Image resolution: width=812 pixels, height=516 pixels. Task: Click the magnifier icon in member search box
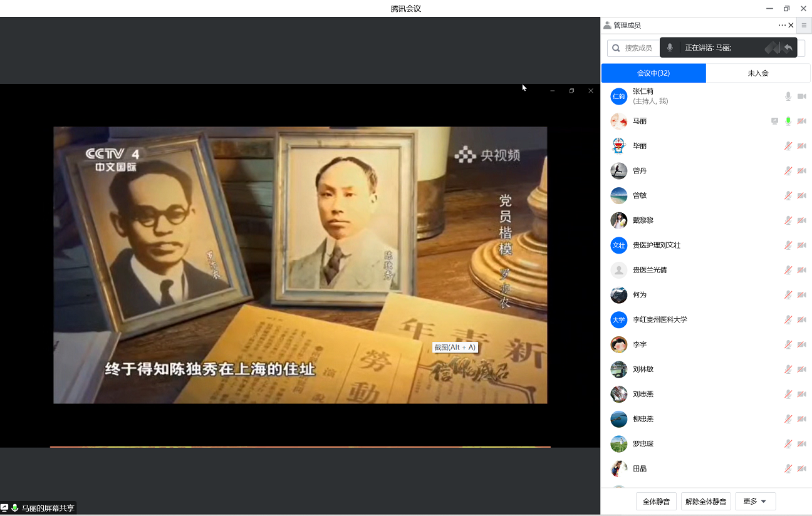616,48
